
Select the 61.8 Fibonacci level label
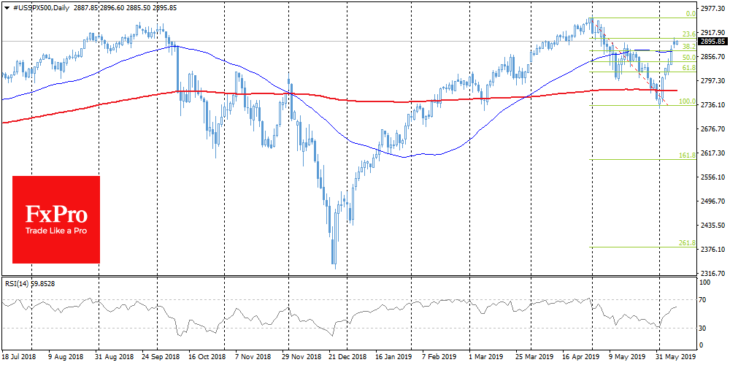[689, 68]
